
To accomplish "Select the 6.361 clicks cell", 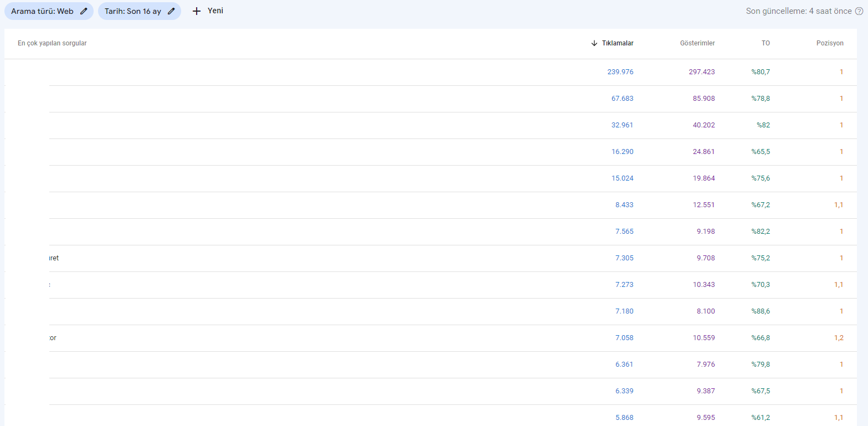I will click(x=624, y=365).
